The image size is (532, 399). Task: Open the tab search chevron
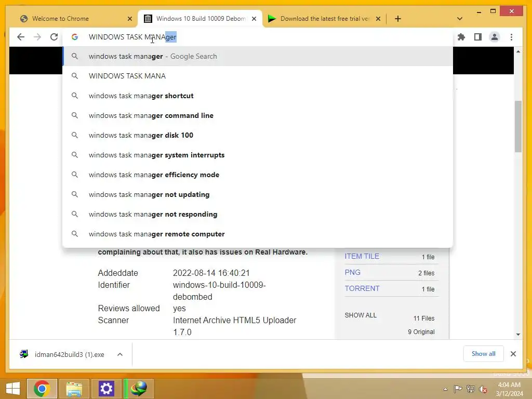click(x=460, y=19)
